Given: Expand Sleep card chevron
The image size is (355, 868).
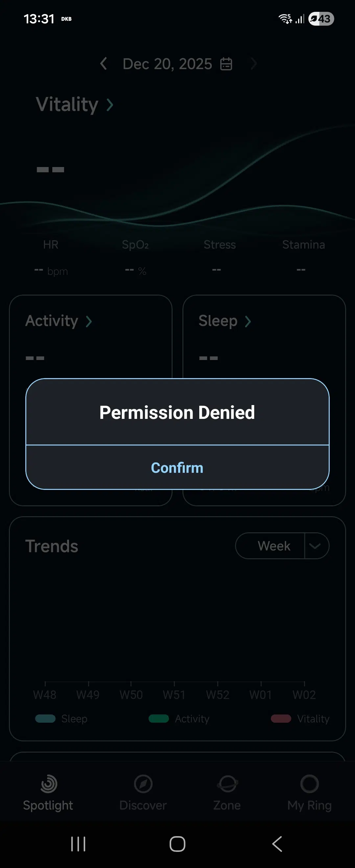Looking at the screenshot, I should [248, 322].
